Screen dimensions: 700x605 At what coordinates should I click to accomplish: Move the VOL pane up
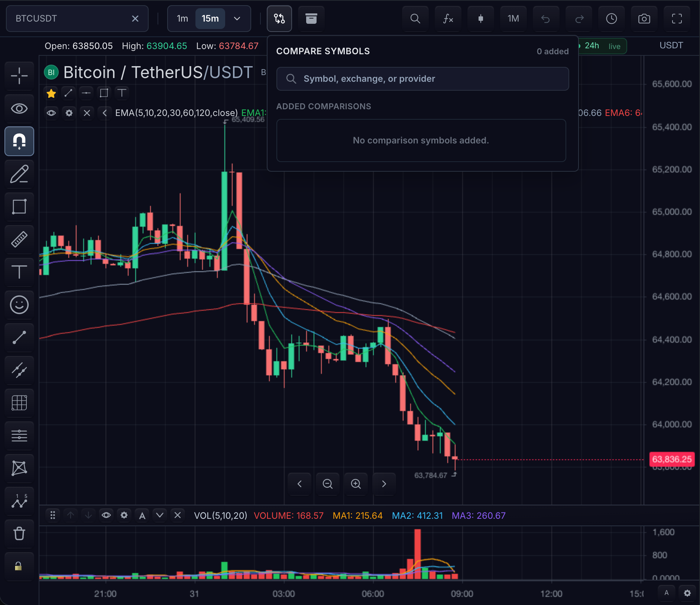click(71, 515)
